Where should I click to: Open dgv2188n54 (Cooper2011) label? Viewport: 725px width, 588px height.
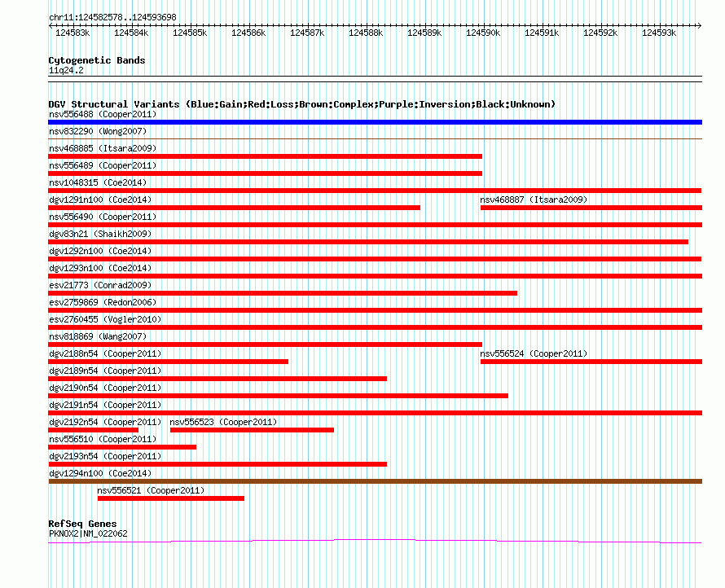tap(105, 353)
